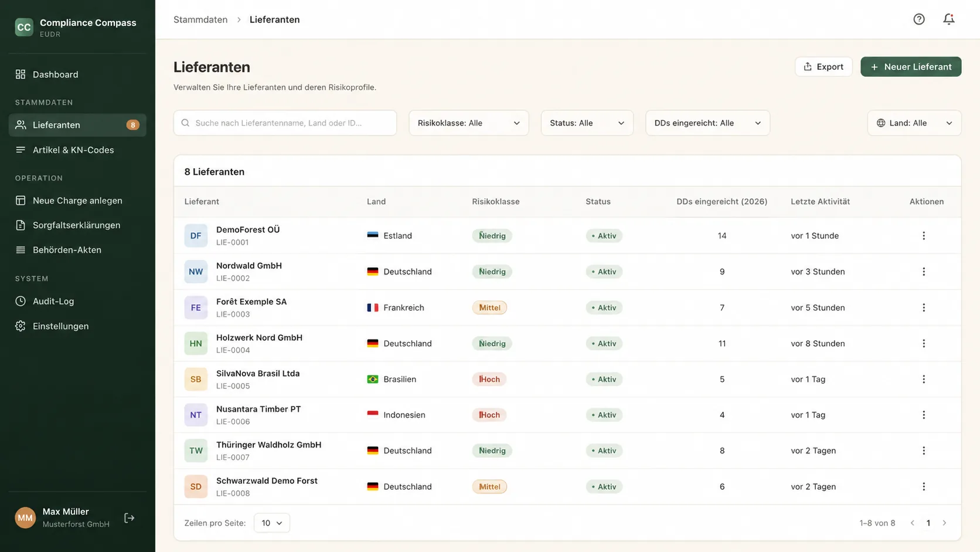Open actions menu for Nordwald GmbH
Viewport: 980px width, 552px height.
coord(924,272)
